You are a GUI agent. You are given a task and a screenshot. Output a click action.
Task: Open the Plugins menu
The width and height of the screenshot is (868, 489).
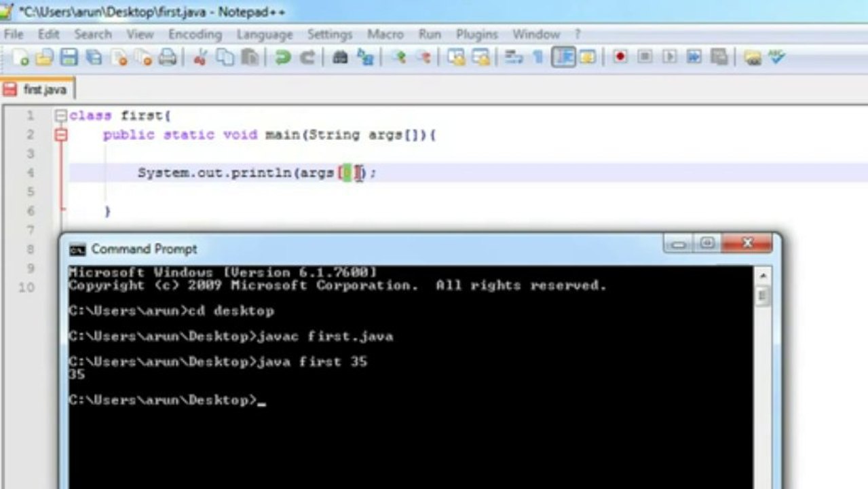477,34
